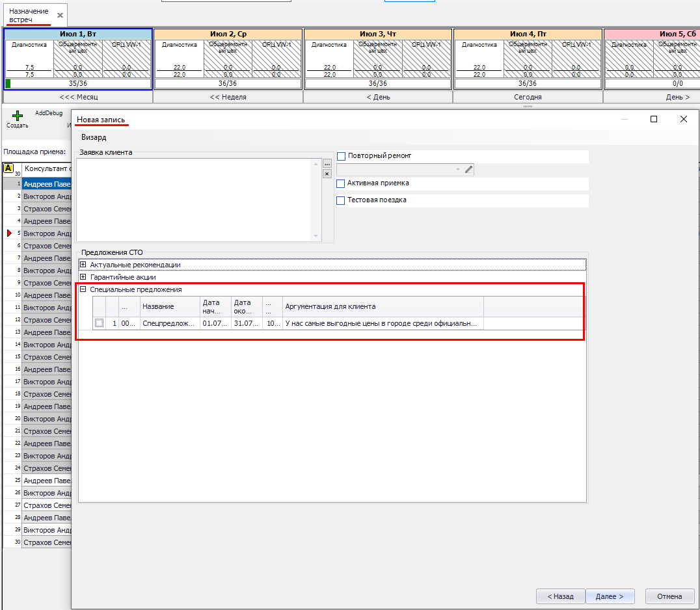Screen dimensions: 700x610
Task: Tick the Тестовая поездка checkbox
Action: (341, 200)
